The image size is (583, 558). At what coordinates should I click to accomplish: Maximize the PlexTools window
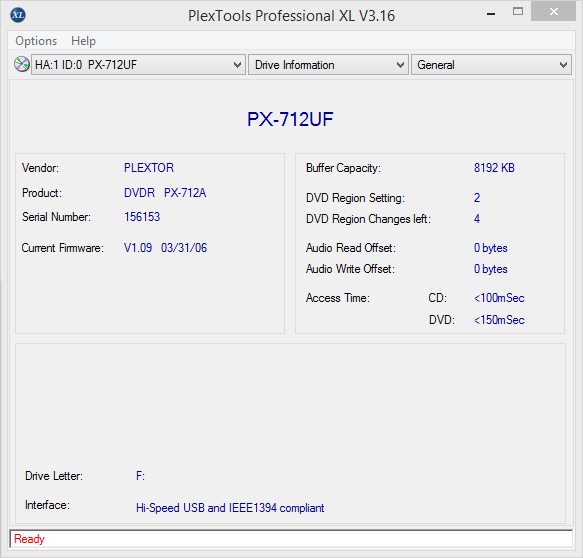(518, 12)
